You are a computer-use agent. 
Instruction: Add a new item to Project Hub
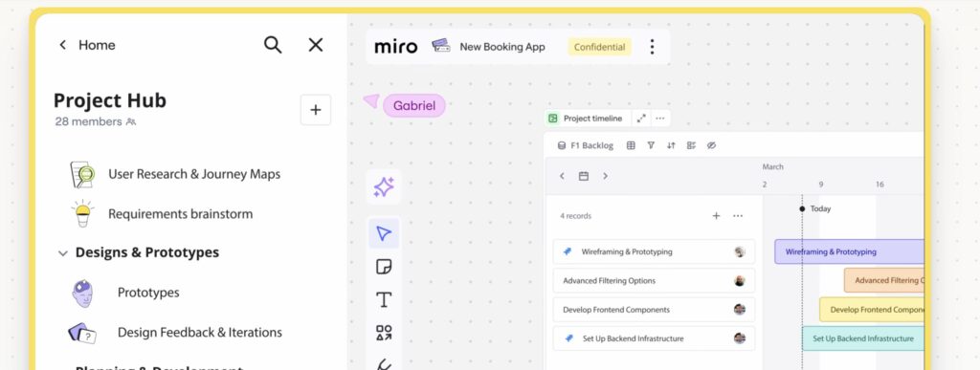[x=316, y=110]
